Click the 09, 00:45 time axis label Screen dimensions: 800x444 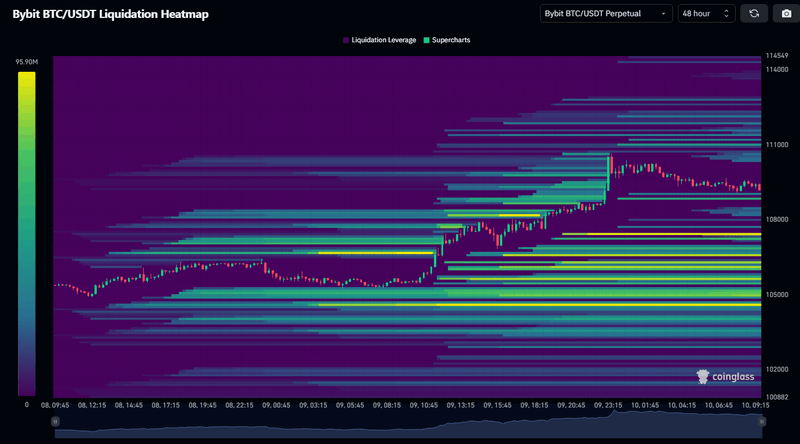tap(276, 405)
